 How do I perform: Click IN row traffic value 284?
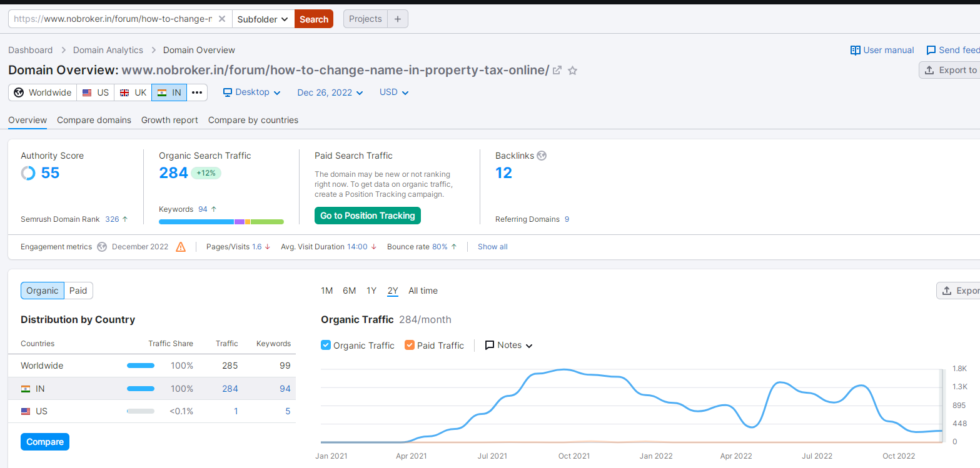(230, 389)
